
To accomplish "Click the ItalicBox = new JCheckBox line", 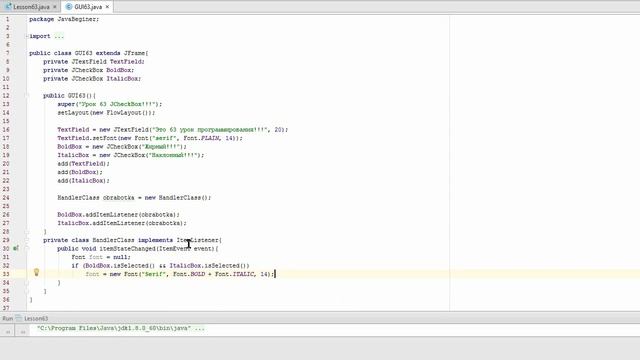I will (x=131, y=155).
